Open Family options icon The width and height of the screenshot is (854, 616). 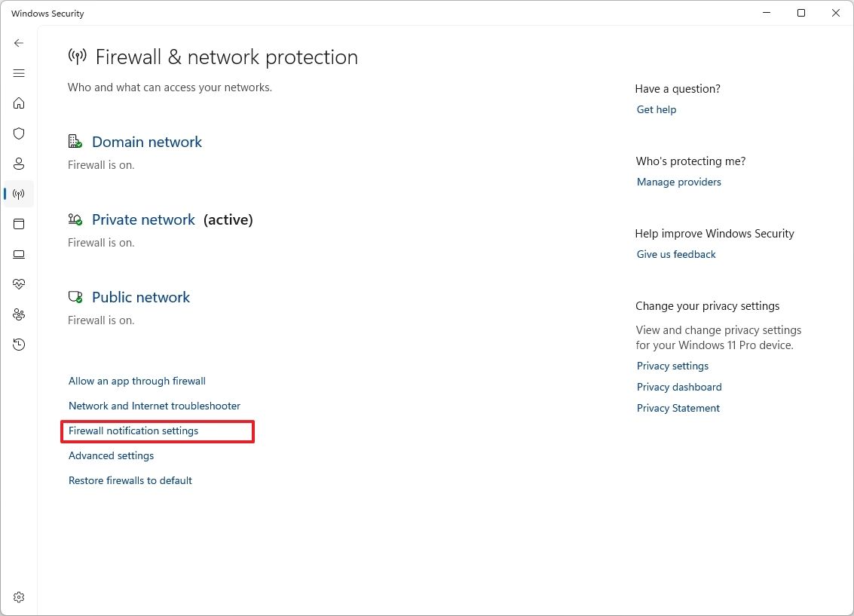click(x=19, y=314)
